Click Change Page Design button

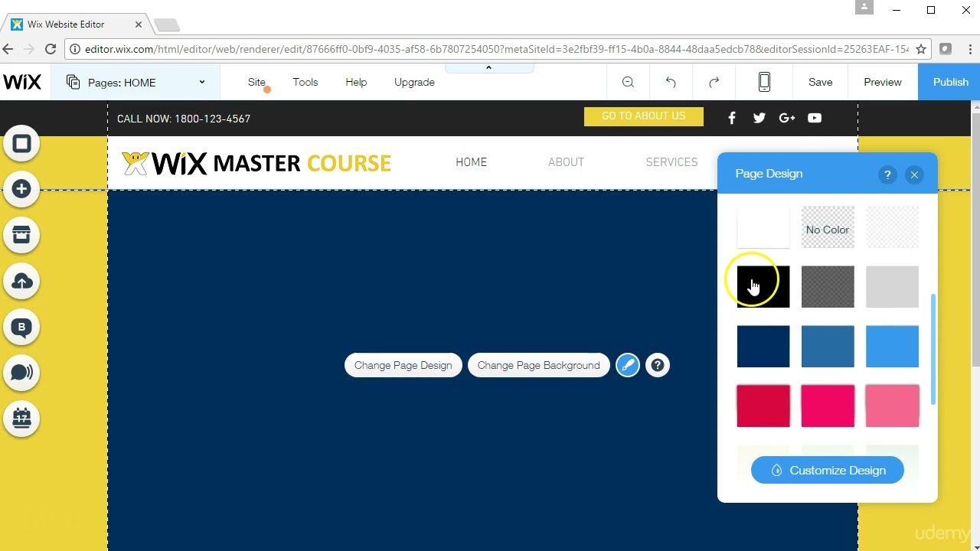click(x=403, y=365)
